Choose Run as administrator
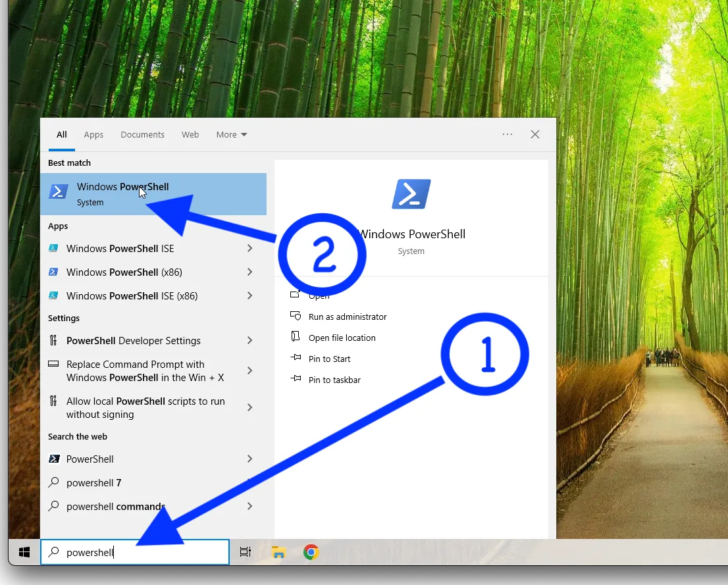Screen dimensions: 728x585 click(x=348, y=317)
